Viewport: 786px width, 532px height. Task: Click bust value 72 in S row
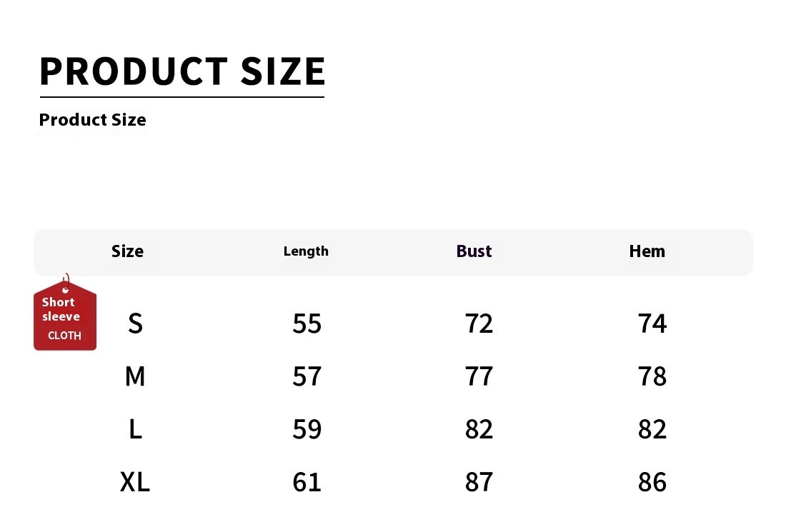click(479, 323)
